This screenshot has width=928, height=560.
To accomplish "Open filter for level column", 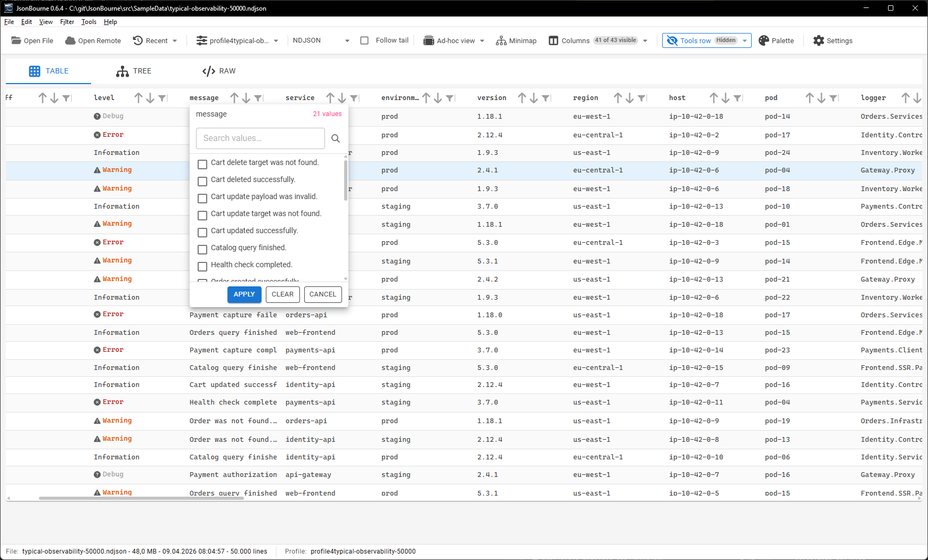I will (x=162, y=98).
